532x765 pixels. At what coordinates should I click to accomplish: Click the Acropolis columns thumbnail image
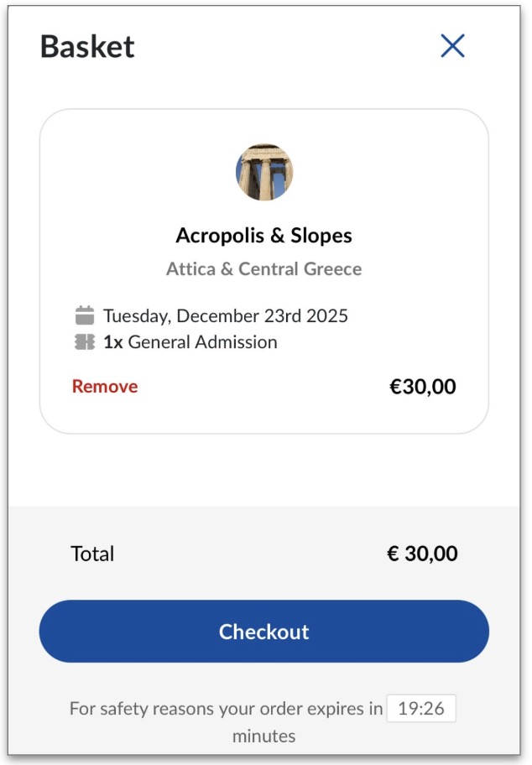[264, 172]
